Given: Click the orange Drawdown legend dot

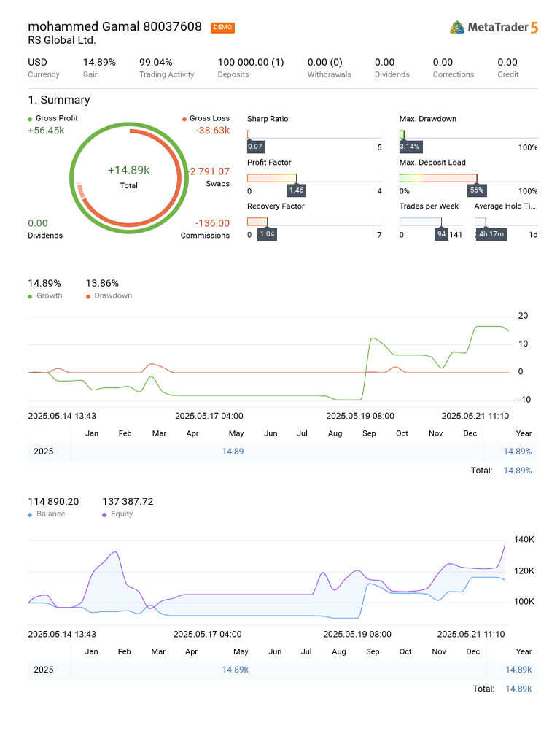Looking at the screenshot, I should pos(88,296).
